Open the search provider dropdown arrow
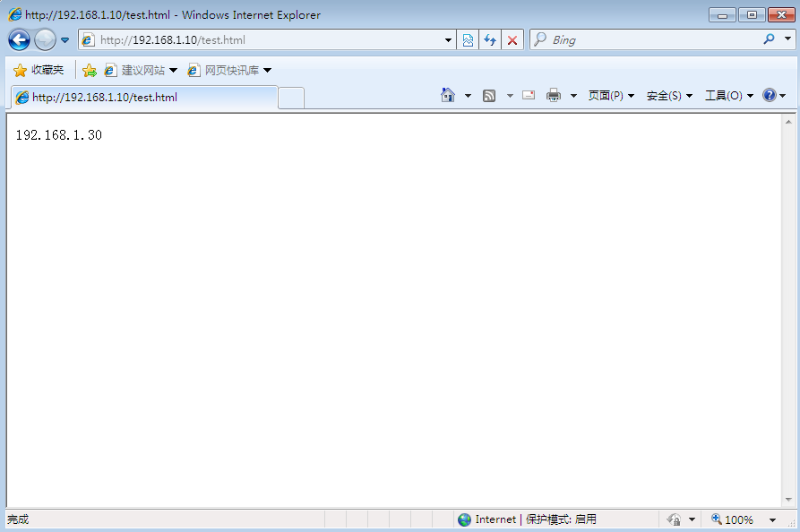 787,39
